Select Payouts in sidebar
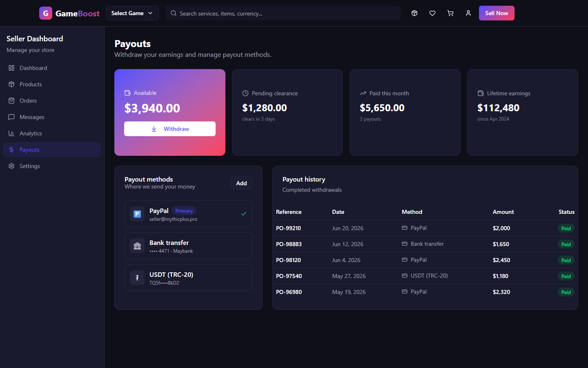This screenshot has height=368, width=588. [52, 150]
